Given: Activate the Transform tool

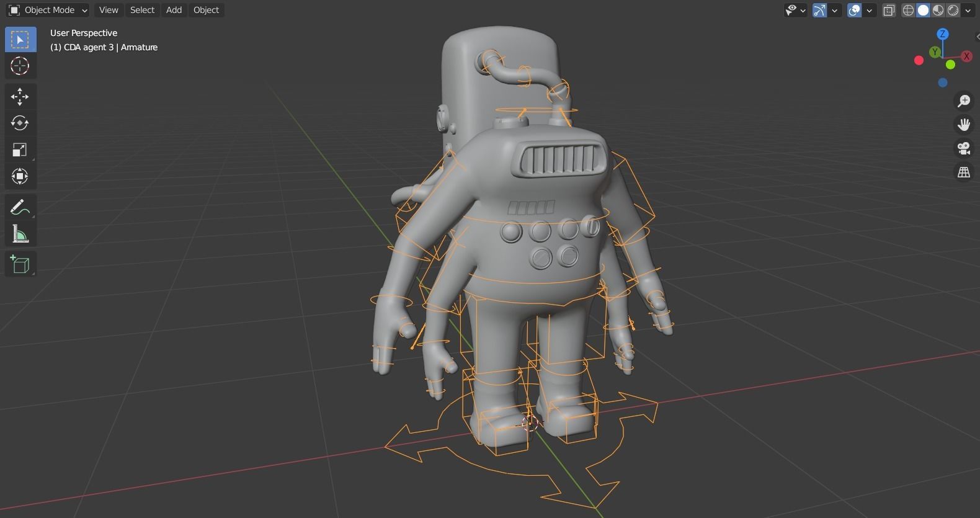Looking at the screenshot, I should tap(20, 176).
